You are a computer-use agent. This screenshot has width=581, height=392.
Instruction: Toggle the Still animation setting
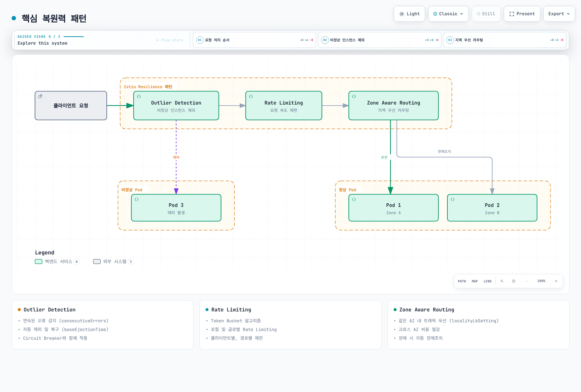[x=486, y=14]
